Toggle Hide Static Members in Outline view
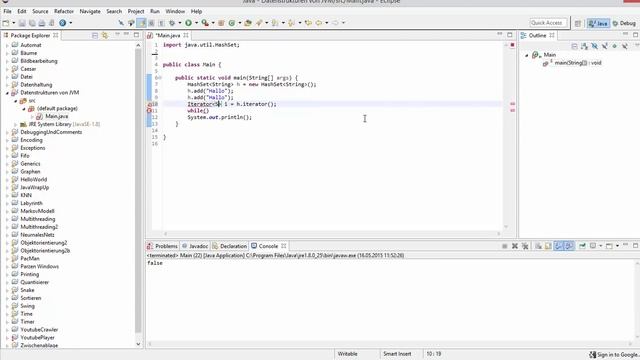Screen dimensions: 640x360 [604, 47]
